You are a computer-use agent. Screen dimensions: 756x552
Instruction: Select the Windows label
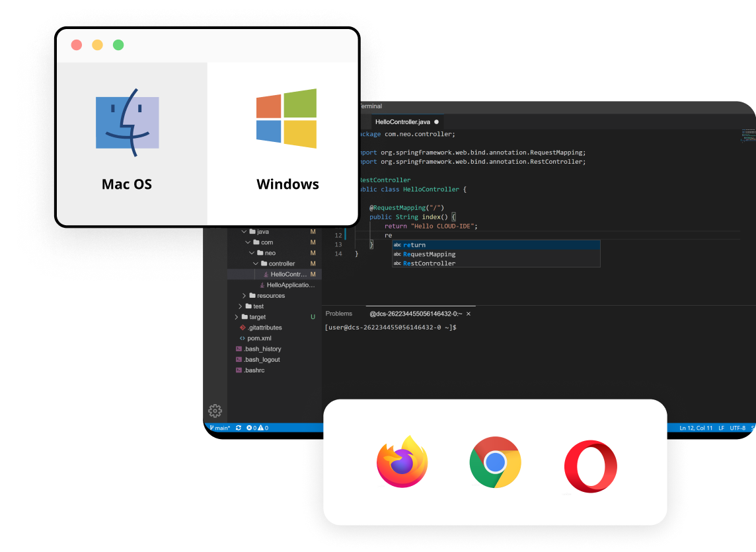288,184
